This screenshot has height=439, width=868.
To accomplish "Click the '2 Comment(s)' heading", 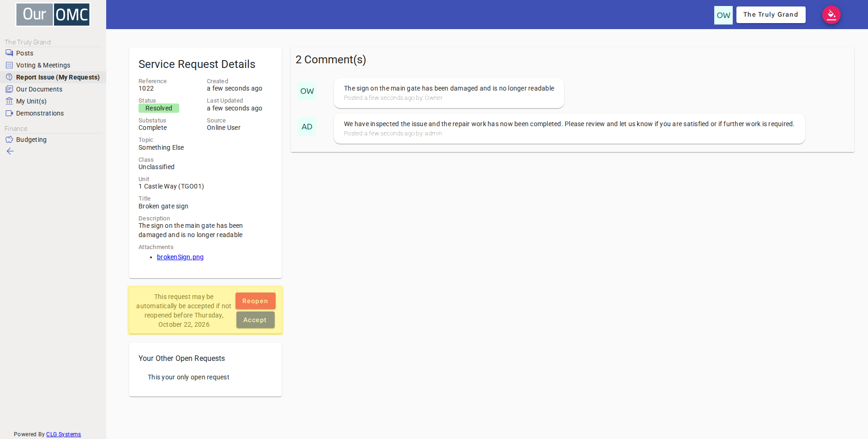I will point(331,60).
